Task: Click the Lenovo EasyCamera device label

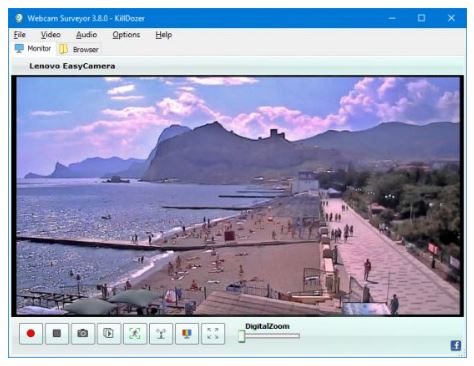Action: (x=72, y=66)
